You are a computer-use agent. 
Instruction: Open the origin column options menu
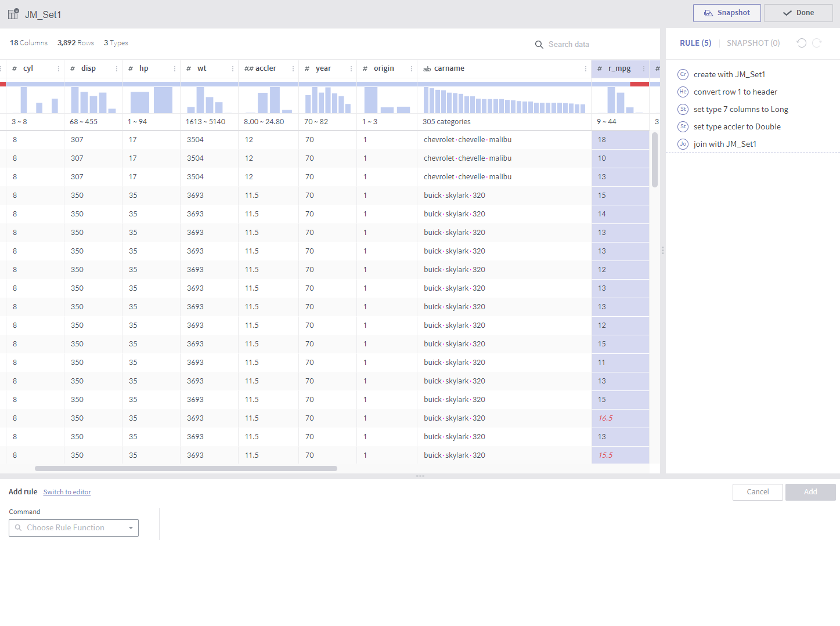point(412,68)
